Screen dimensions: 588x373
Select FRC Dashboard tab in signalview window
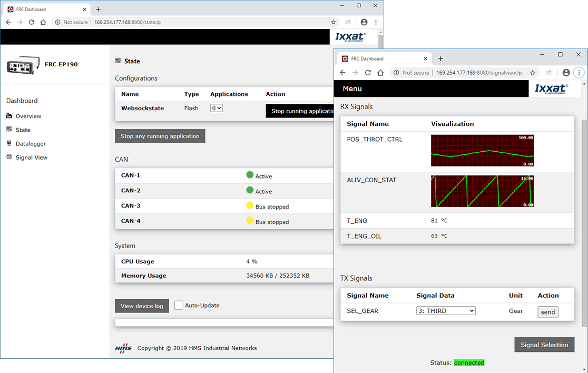(385, 59)
